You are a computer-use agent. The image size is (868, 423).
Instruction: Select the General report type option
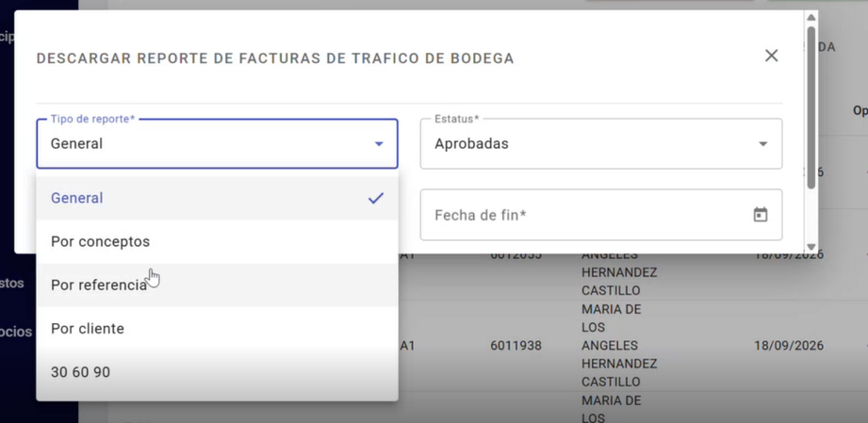click(x=217, y=198)
